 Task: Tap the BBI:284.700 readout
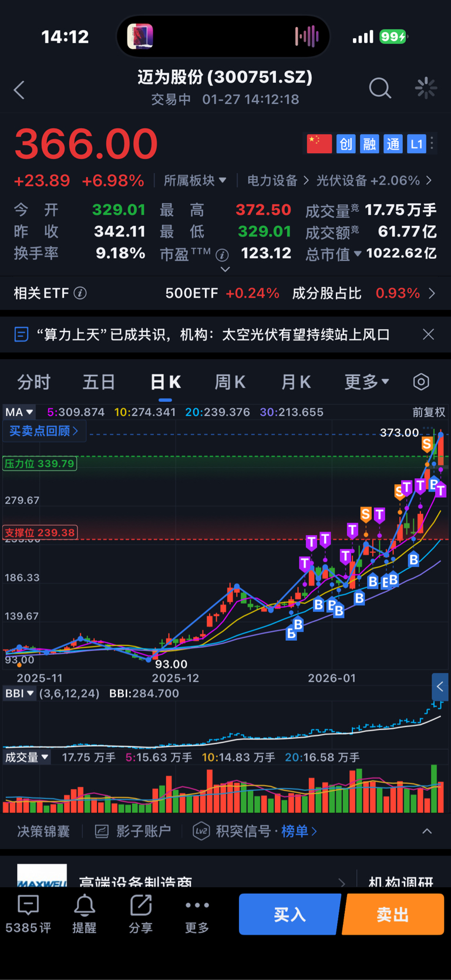pyautogui.click(x=144, y=694)
